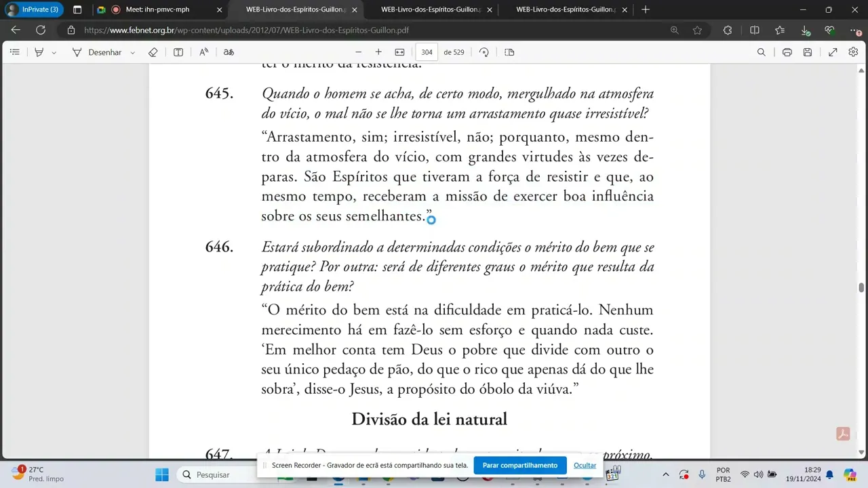Open Windows Start menu
868x488 pixels.
(161, 474)
